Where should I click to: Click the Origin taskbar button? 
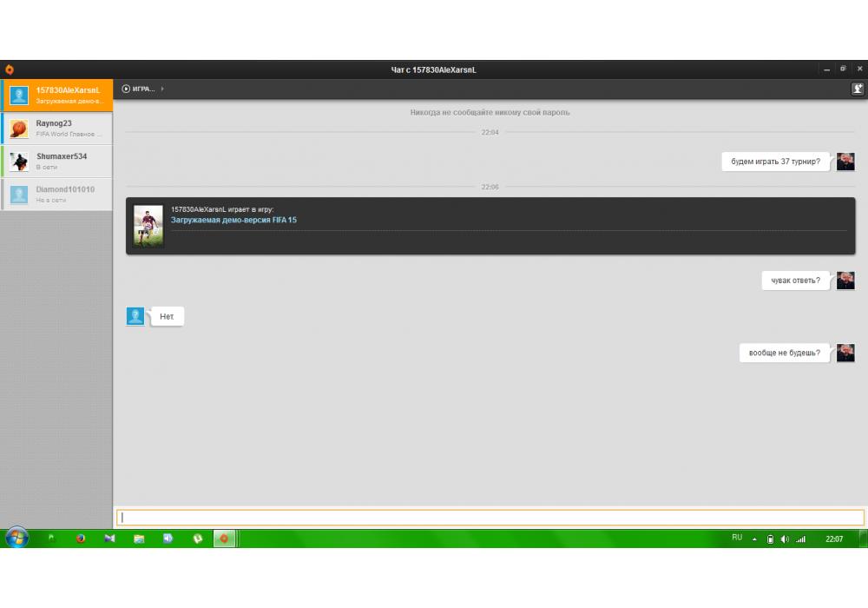pyautogui.click(x=224, y=539)
